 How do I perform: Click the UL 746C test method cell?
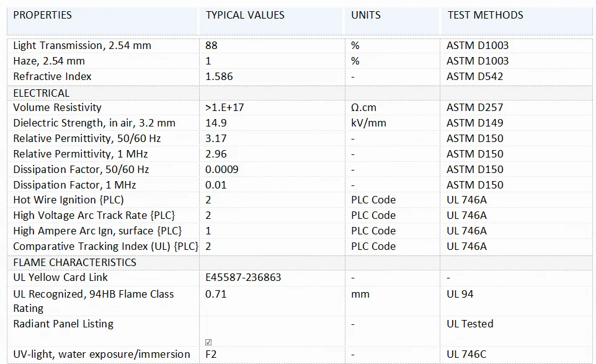pos(466,354)
